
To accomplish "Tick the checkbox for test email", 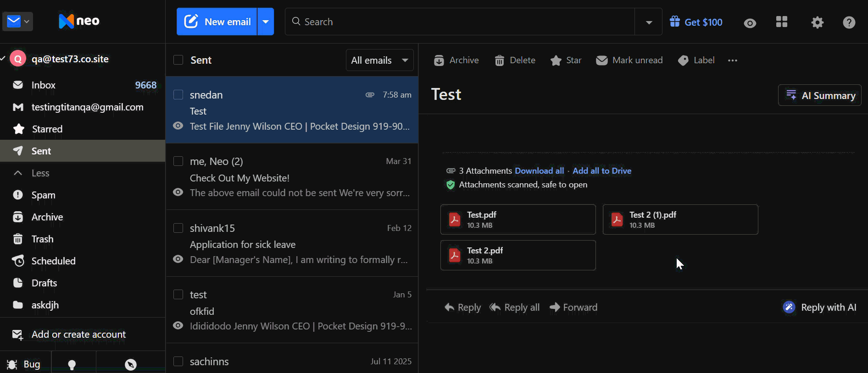I will tap(178, 295).
